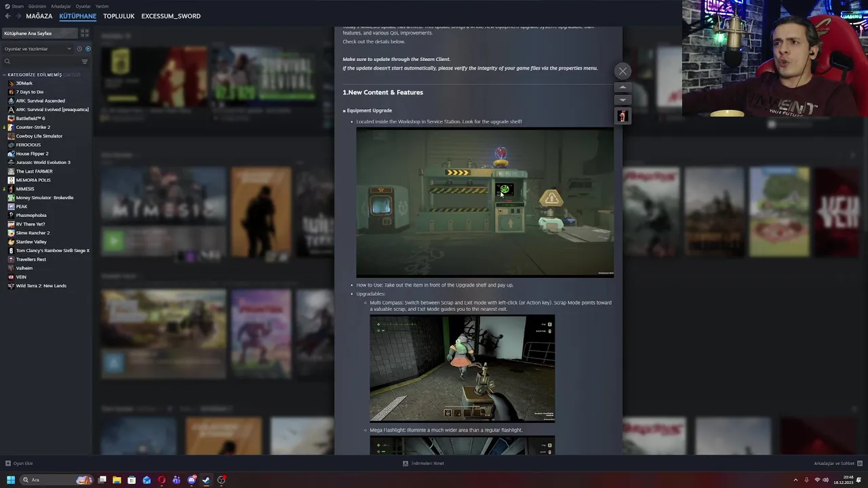
Task: Click the library forward arrow
Action: tap(18, 16)
